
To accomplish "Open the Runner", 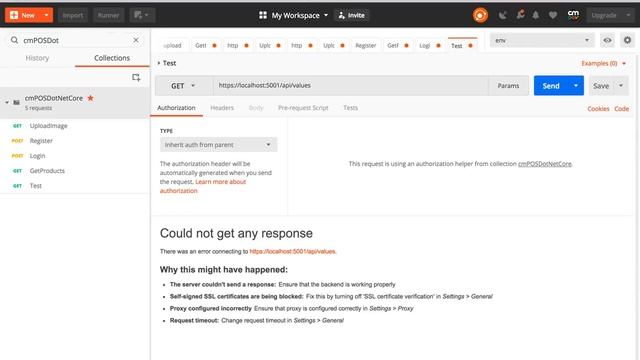I will click(x=108, y=15).
